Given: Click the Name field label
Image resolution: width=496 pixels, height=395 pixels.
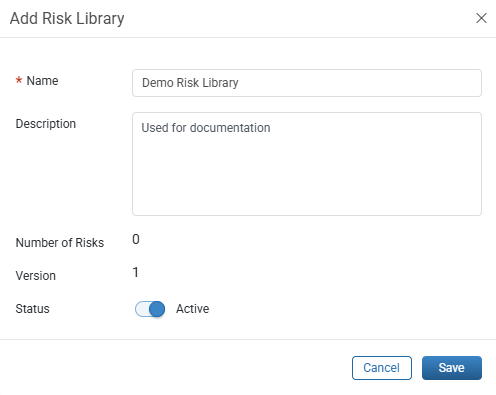Looking at the screenshot, I should click(42, 81).
